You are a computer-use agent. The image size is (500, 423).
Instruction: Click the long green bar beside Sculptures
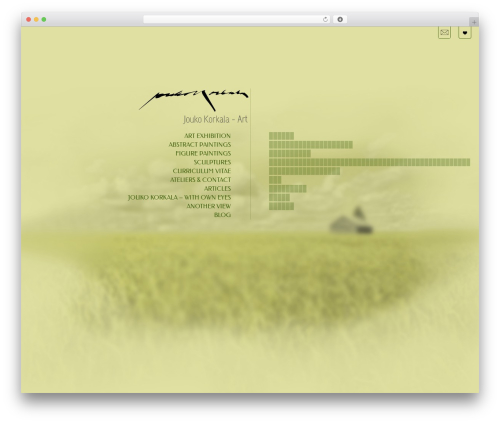[x=369, y=162]
